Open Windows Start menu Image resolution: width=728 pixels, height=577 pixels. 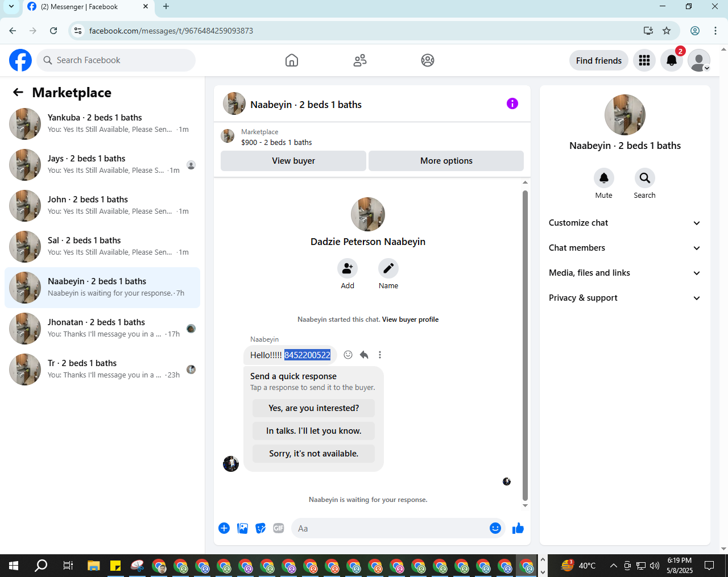(x=14, y=566)
